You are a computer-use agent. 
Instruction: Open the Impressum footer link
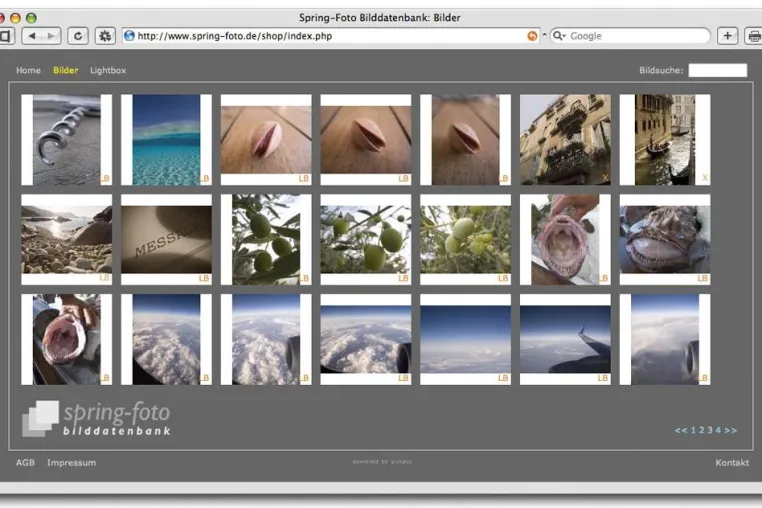click(x=71, y=462)
